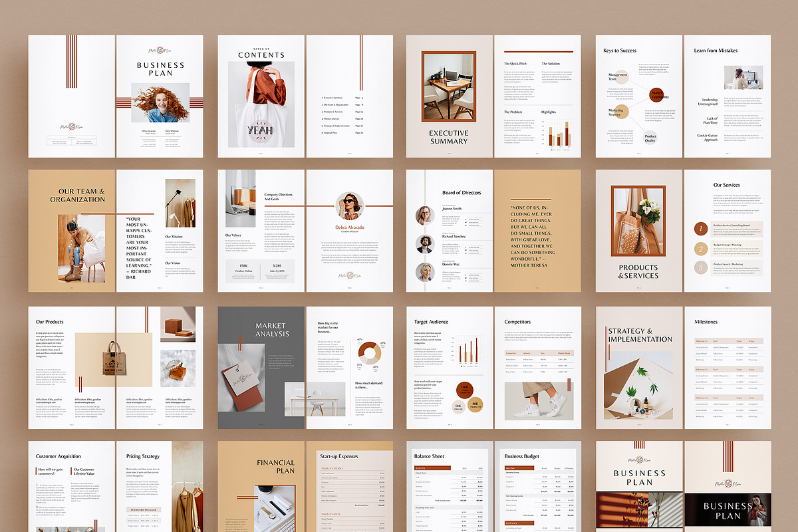Click the Mother Teresa quote
Image resolution: width=798 pixels, height=532 pixels.
pos(533,235)
